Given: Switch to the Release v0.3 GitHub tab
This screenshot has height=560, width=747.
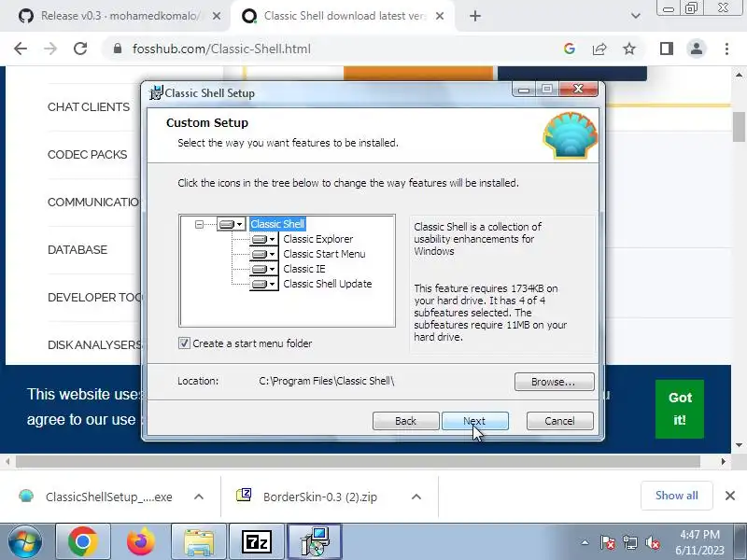Looking at the screenshot, I should pyautogui.click(x=120, y=16).
